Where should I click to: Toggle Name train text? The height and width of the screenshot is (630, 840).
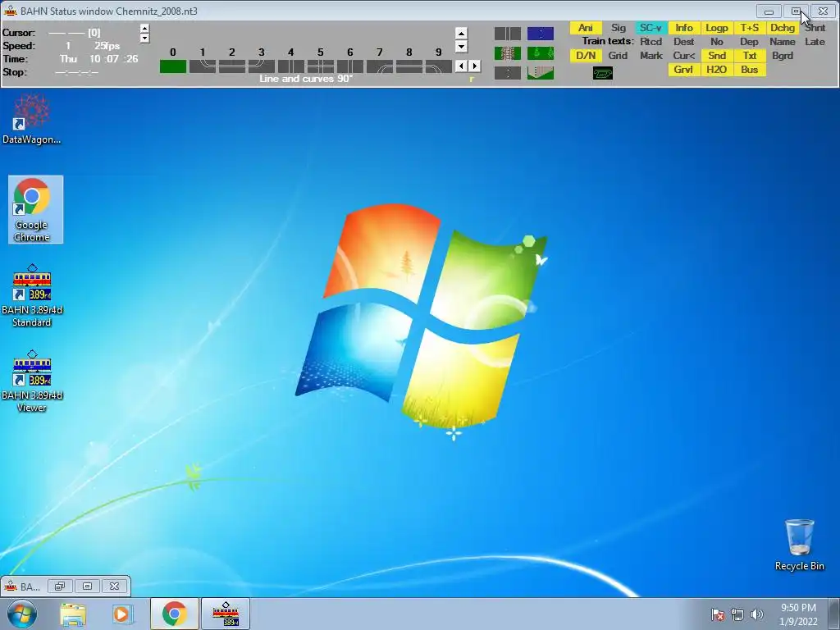pyautogui.click(x=782, y=42)
